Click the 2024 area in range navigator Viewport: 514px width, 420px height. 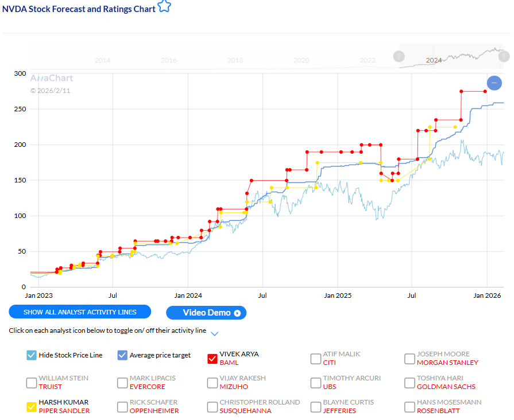pyautogui.click(x=434, y=60)
